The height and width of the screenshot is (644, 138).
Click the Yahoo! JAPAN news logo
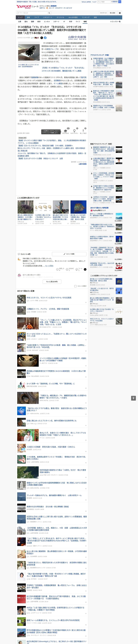click(27, 7)
